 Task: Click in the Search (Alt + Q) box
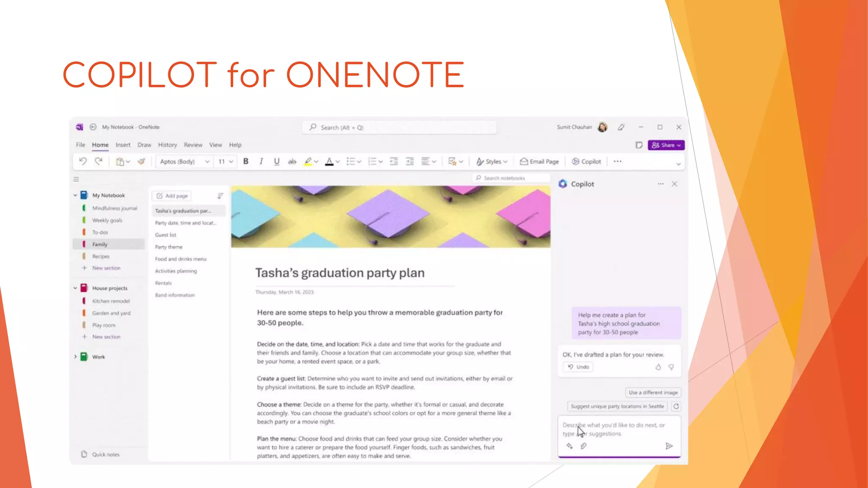pos(399,128)
